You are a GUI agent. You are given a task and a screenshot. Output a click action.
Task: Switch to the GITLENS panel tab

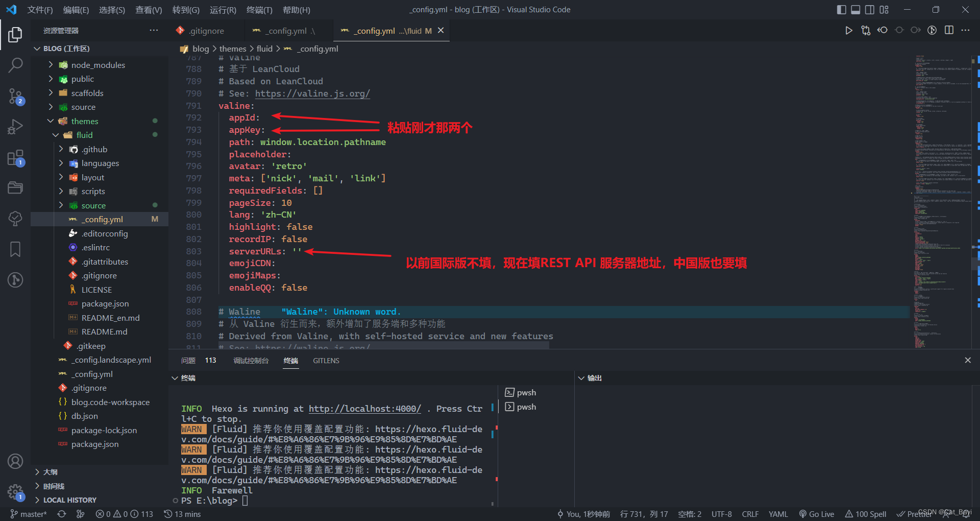[326, 361]
